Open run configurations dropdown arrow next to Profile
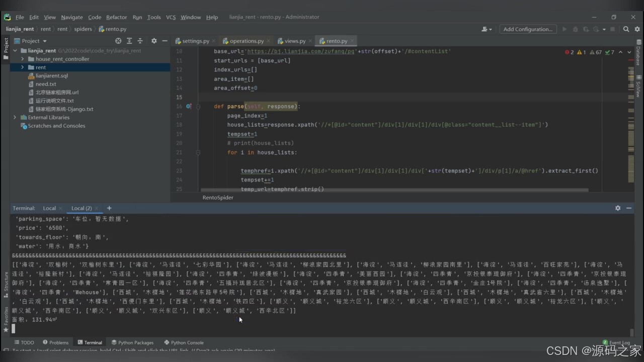This screenshot has height=362, width=644. tap(604, 29)
